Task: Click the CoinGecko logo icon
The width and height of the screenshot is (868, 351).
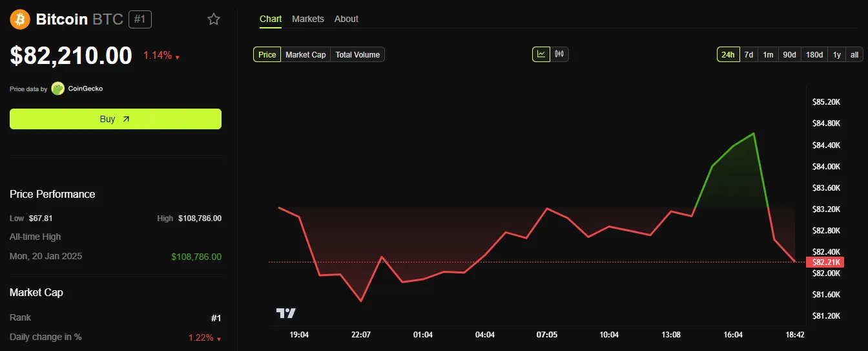Action: coord(58,89)
